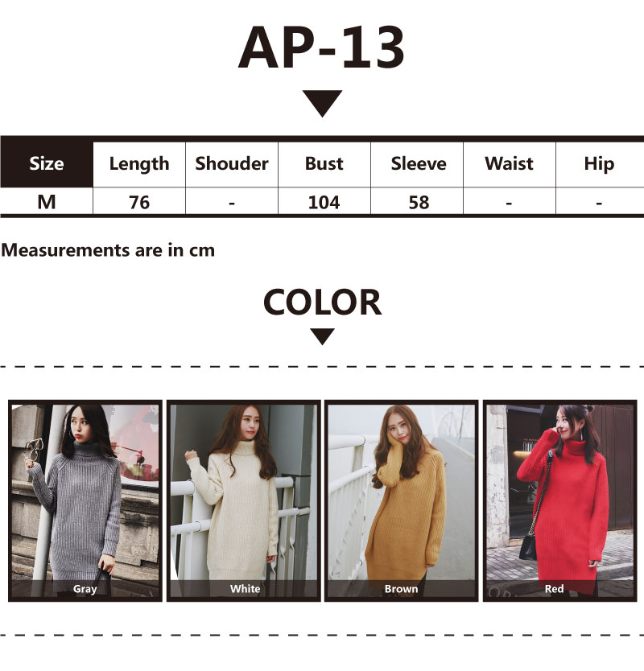Select the Bust column header
This screenshot has width=644, height=671.
click(x=324, y=164)
